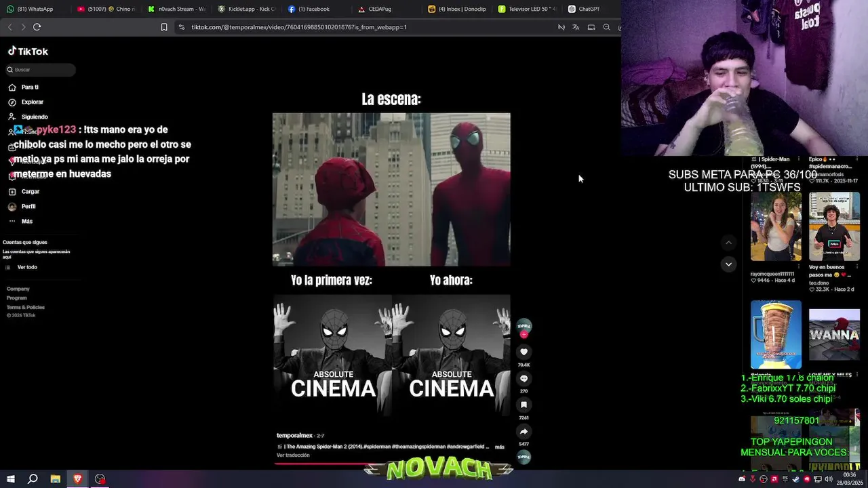This screenshot has width=868, height=488.
Task: Open Windows taskbar search
Action: 33,479
